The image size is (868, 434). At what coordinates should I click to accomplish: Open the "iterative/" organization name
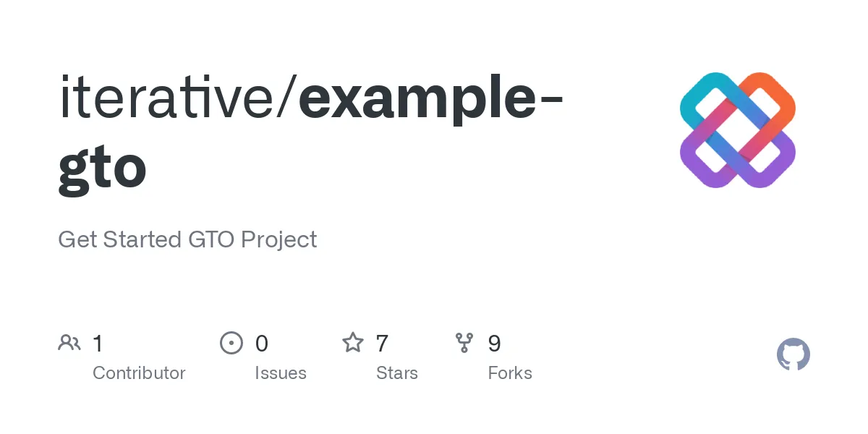(177, 100)
